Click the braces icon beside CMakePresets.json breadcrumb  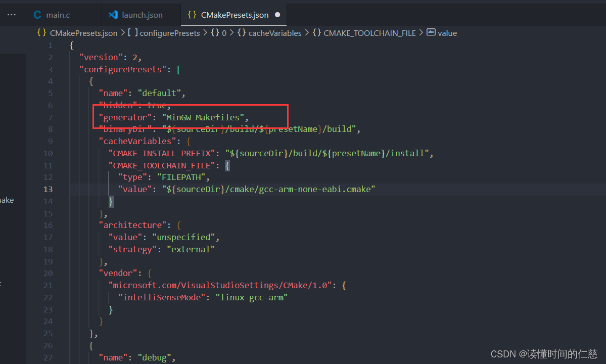coord(41,33)
